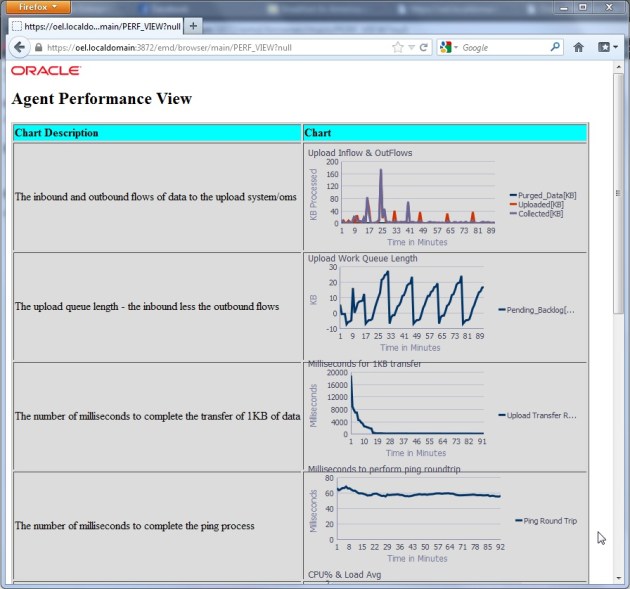
Task: Click the Milliseconds for 1KB transfer title
Action: coord(364,364)
